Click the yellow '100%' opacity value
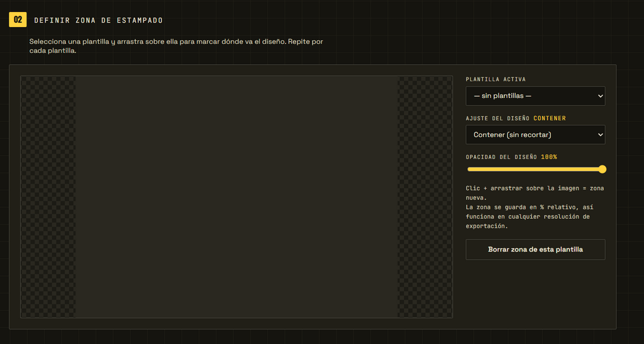644x344 pixels. (x=548, y=157)
